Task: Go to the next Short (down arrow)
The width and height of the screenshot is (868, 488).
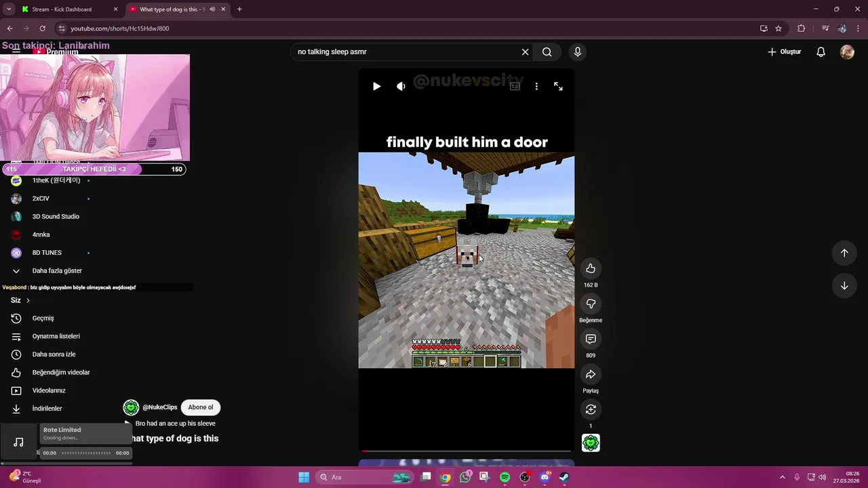Action: pyautogui.click(x=844, y=285)
